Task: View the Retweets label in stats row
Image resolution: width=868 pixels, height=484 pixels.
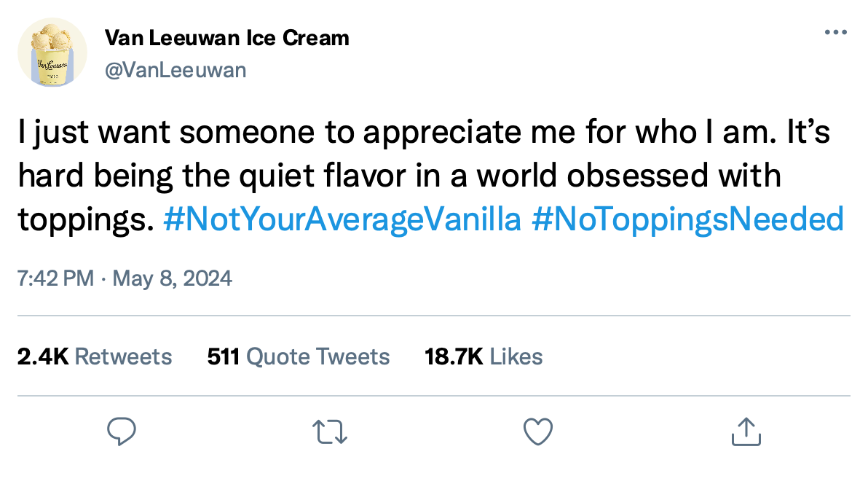Action: pyautogui.click(x=124, y=356)
